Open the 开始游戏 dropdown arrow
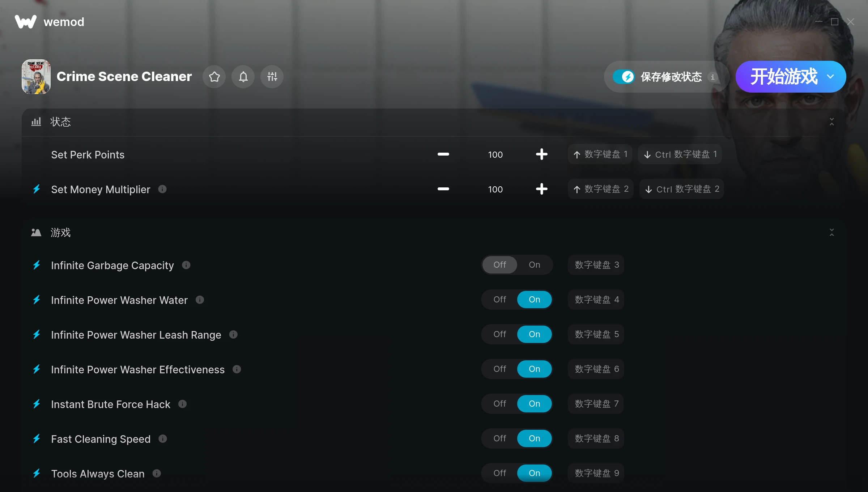This screenshot has height=492, width=868. click(x=830, y=77)
